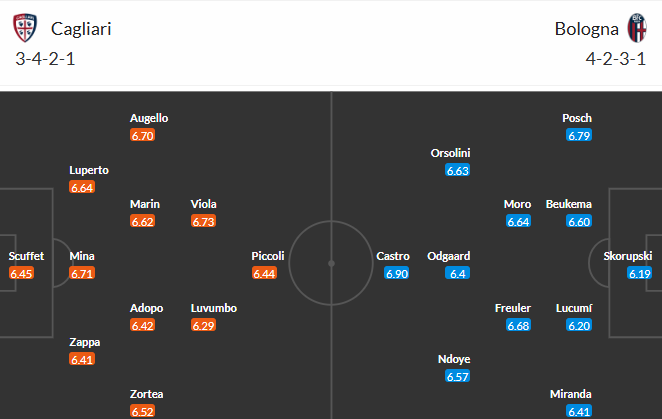Click the Bologna club crest icon

point(637,28)
